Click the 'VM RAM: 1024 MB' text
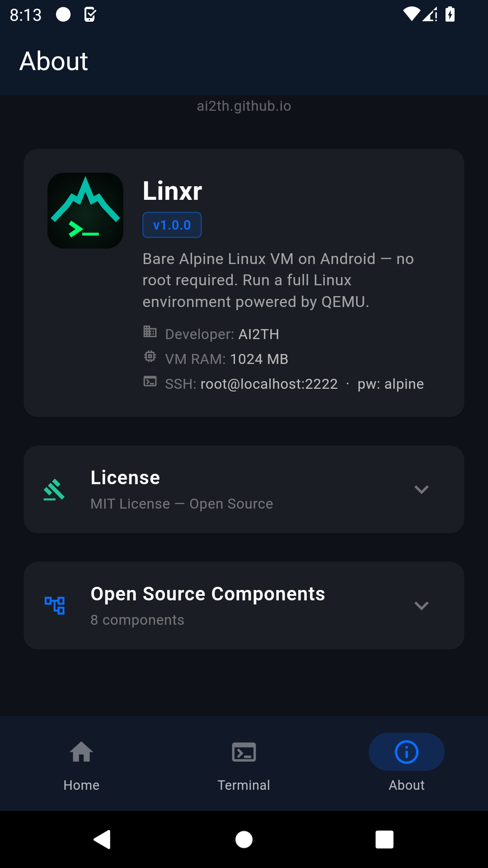488x868 pixels. click(x=226, y=359)
